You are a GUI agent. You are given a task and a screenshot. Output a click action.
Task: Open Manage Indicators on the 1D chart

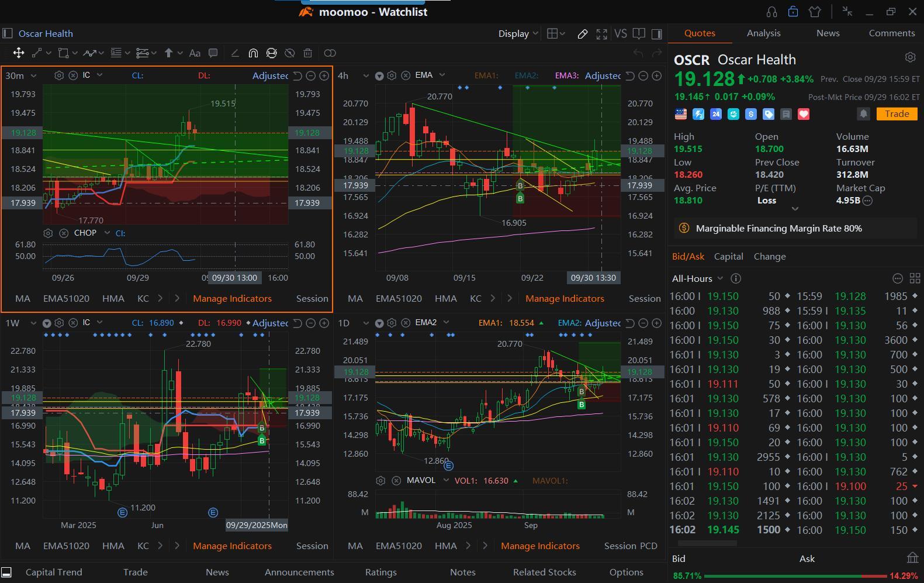point(540,546)
